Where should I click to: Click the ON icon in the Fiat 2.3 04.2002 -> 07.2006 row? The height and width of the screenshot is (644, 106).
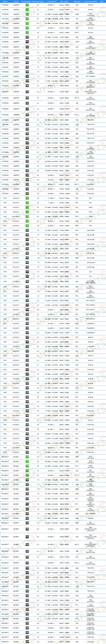[27, 333]
